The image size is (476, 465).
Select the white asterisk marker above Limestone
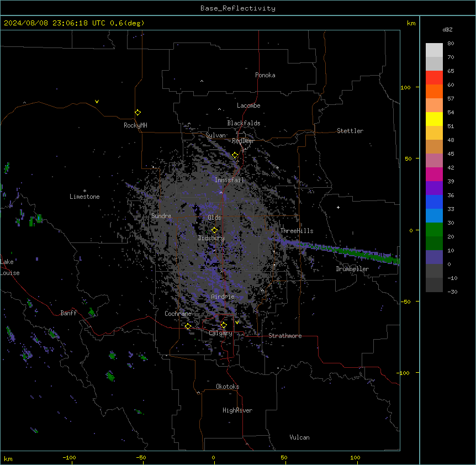84,191
